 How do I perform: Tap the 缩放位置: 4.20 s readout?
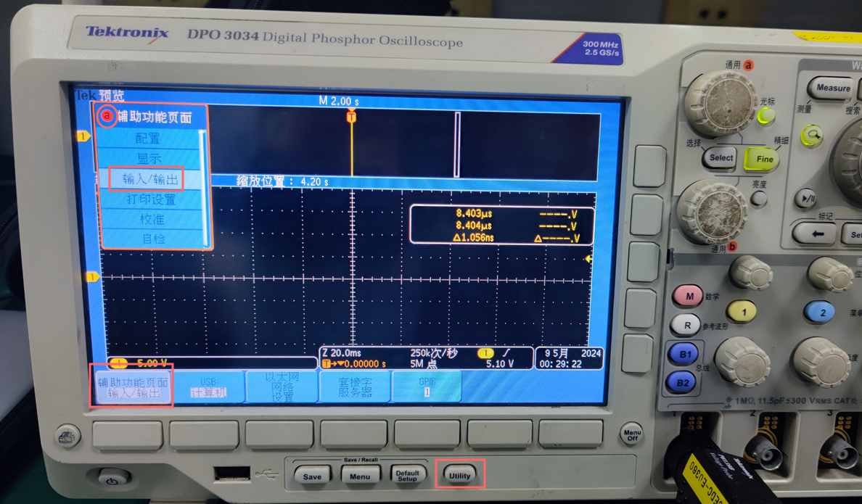282,182
